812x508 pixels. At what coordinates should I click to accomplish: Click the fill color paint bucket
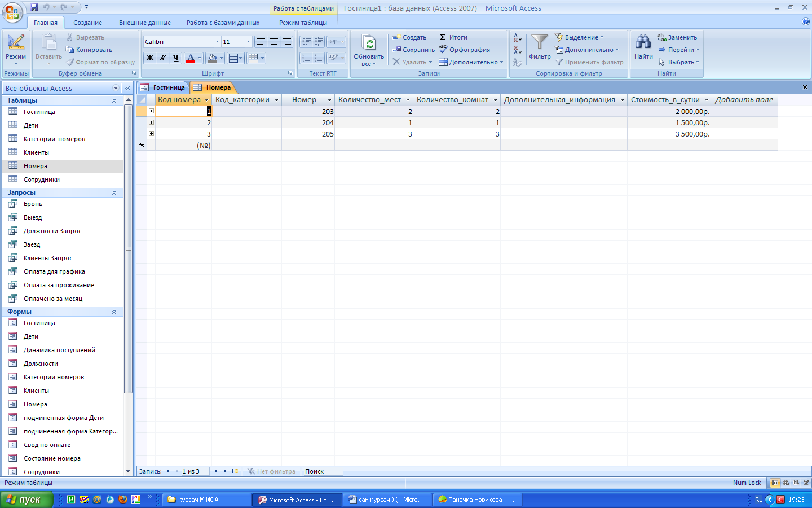click(211, 58)
